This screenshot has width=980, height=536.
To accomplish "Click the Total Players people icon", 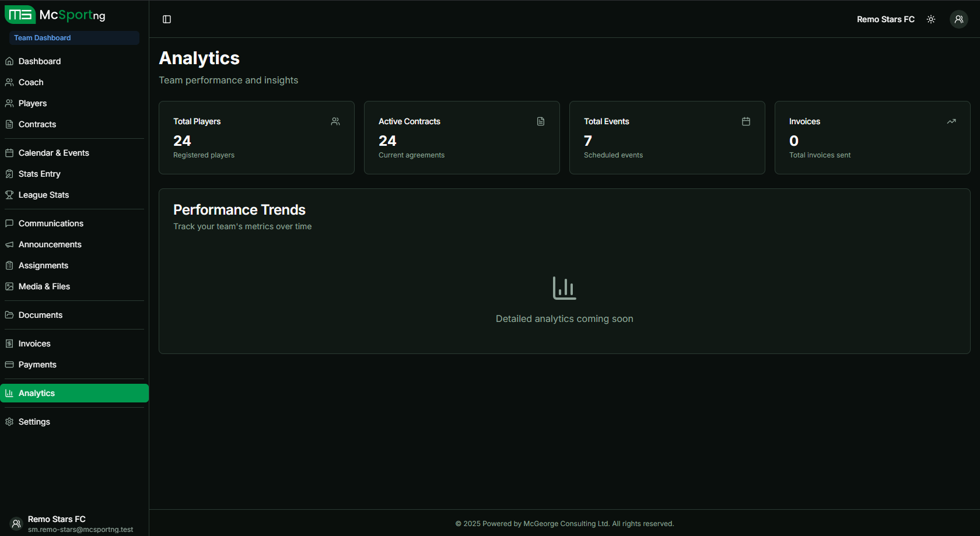I will tap(335, 121).
